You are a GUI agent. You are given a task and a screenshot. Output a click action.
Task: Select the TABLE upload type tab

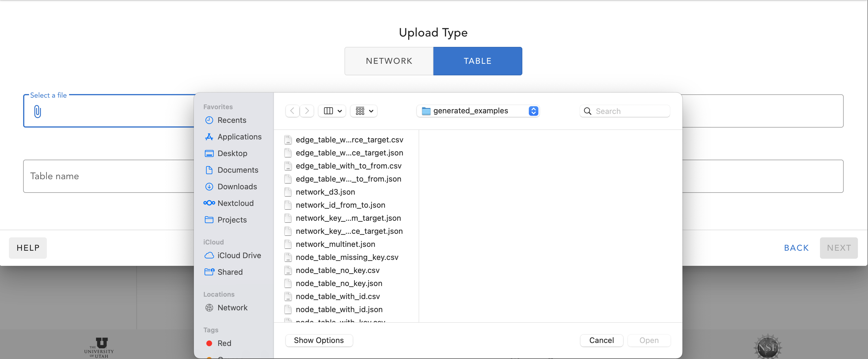click(478, 61)
